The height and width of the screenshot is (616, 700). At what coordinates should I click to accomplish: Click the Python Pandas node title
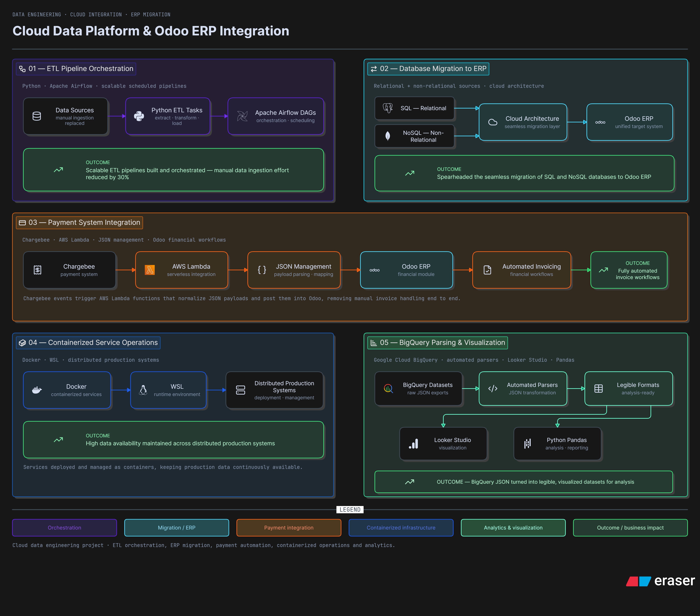click(567, 440)
